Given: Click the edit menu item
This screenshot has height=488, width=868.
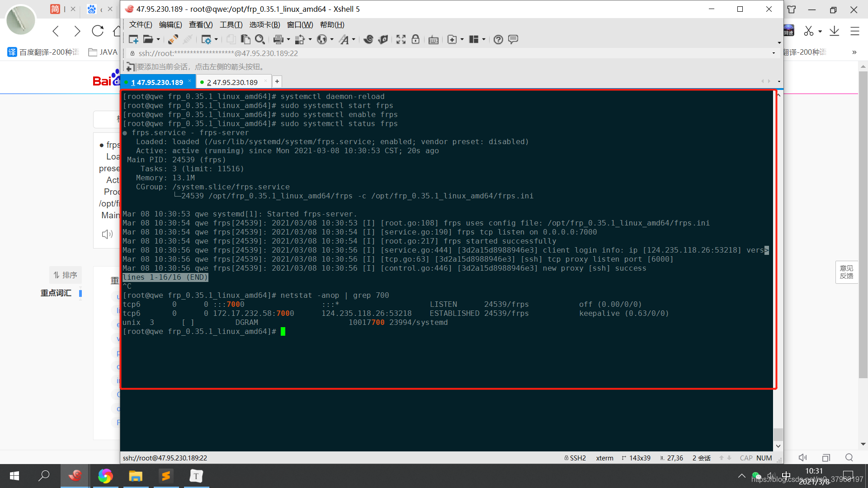Looking at the screenshot, I should 170,24.
